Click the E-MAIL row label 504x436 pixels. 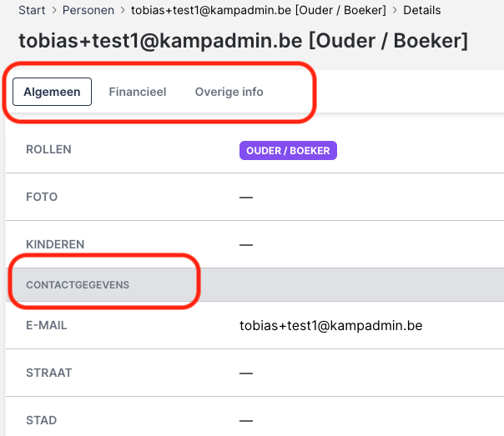[x=47, y=325]
